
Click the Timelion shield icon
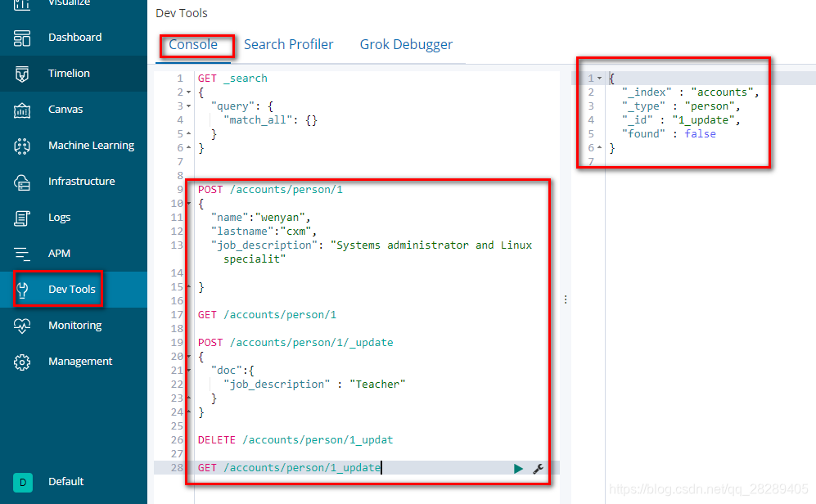tap(22, 74)
